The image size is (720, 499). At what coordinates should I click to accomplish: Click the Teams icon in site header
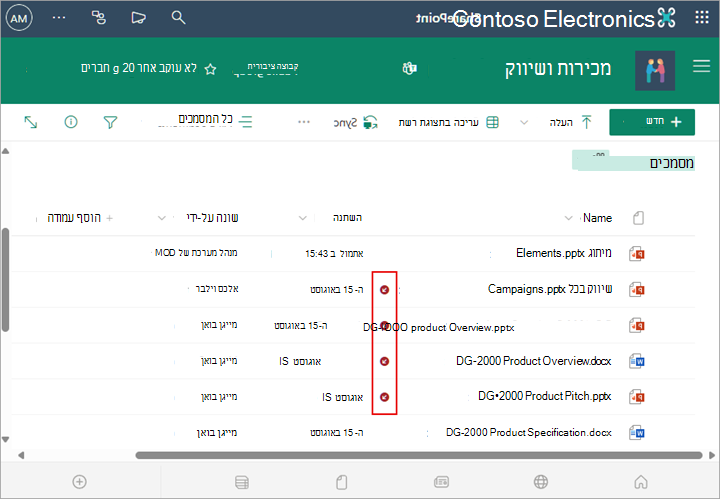click(x=409, y=68)
